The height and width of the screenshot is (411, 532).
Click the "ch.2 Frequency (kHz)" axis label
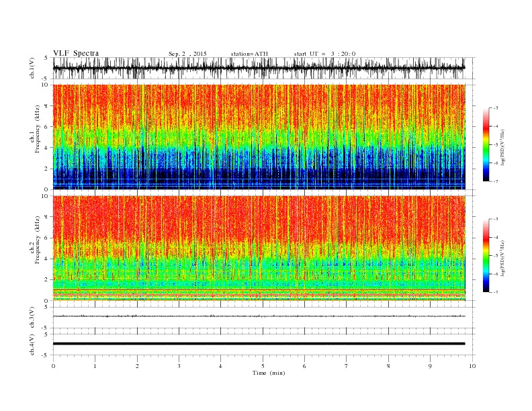click(35, 240)
